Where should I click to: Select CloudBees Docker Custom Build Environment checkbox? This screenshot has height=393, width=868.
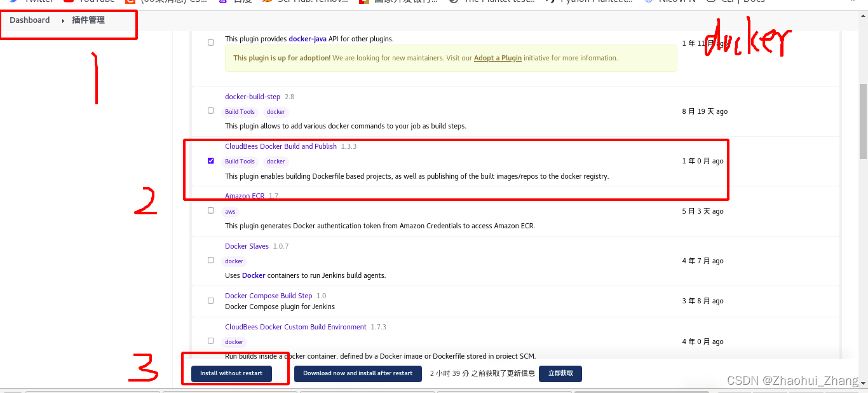[x=211, y=341]
